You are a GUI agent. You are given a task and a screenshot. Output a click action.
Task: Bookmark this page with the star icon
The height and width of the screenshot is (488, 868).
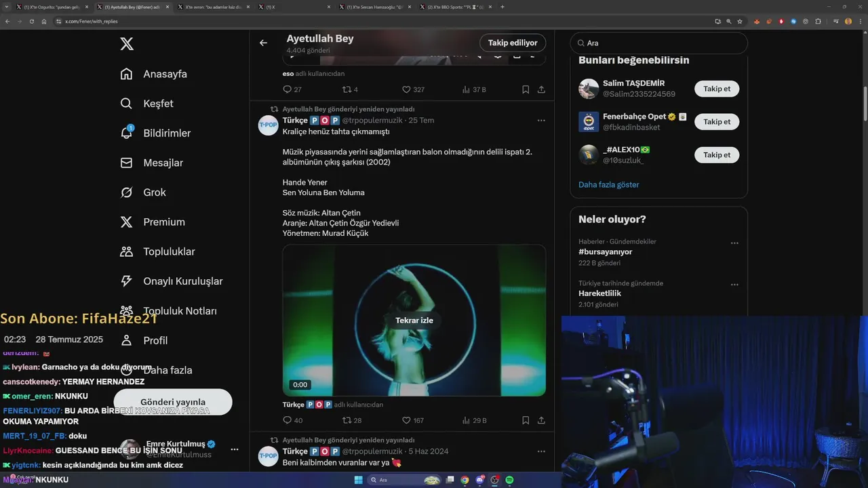(x=740, y=22)
